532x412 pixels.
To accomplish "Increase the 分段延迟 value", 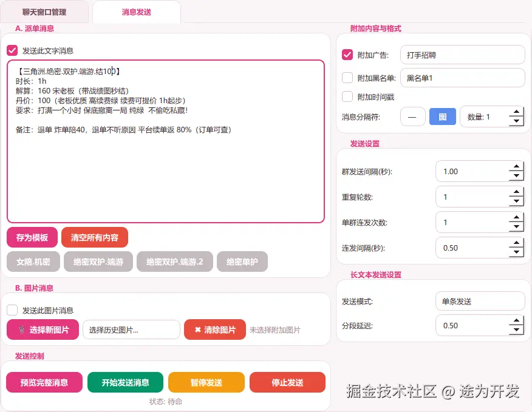I will [x=516, y=321].
